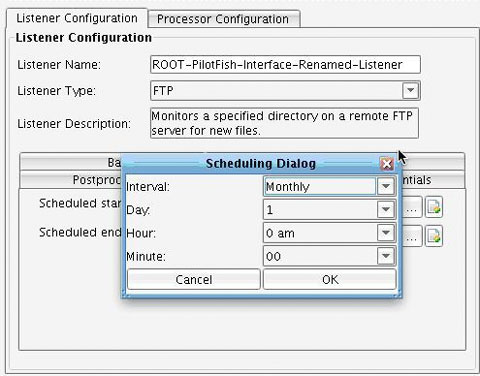The width and height of the screenshot is (480, 376).
Task: Confirm schedule with the OK button
Action: click(x=330, y=279)
